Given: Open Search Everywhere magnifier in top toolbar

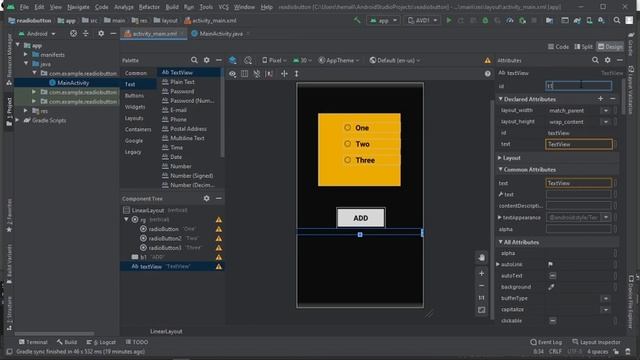Looking at the screenshot, I should 617,20.
